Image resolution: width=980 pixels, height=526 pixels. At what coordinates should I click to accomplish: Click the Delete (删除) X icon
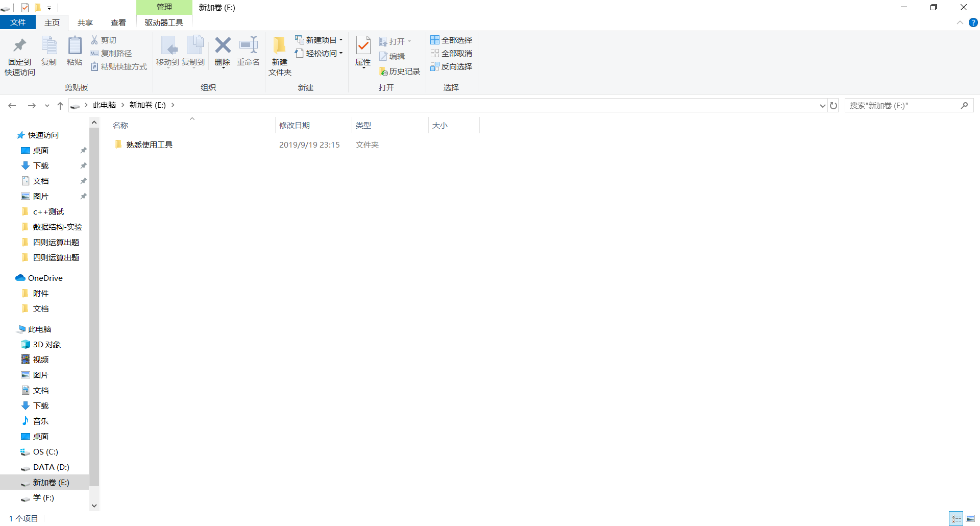tap(223, 45)
